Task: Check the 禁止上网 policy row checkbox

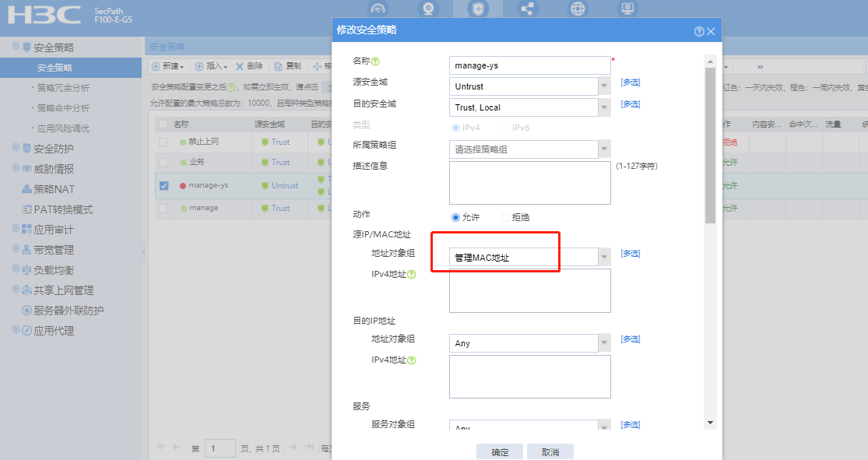Action: (x=163, y=142)
